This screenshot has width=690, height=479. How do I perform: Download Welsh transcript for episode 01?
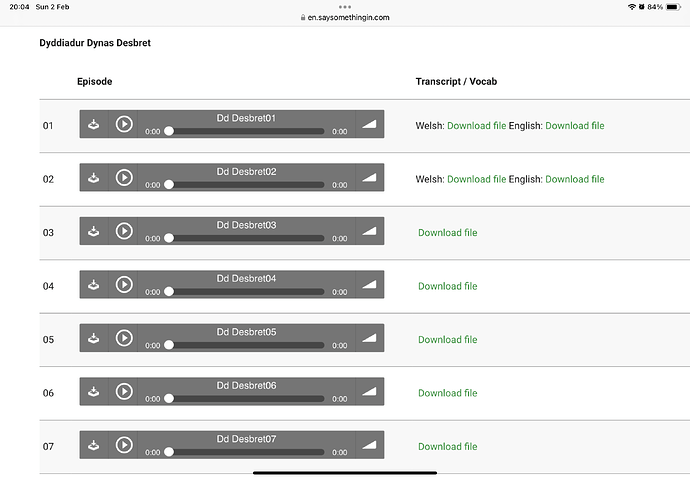477,126
